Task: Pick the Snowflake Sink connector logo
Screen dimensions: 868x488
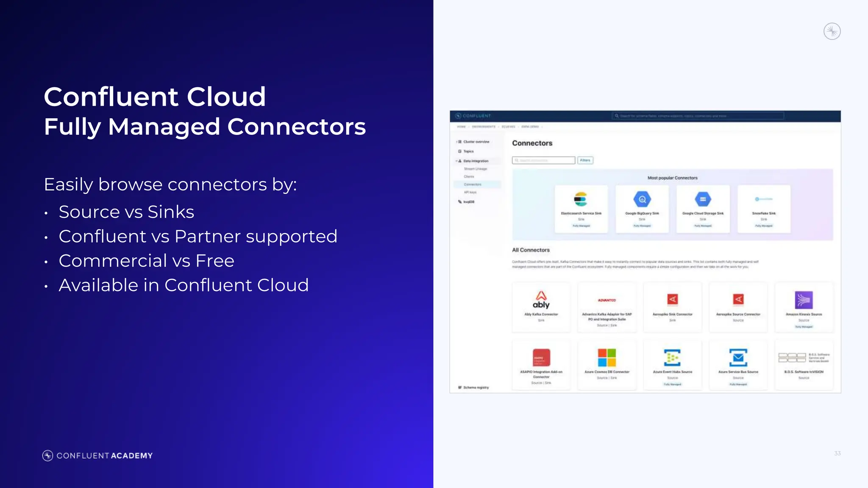Action: 764,199
